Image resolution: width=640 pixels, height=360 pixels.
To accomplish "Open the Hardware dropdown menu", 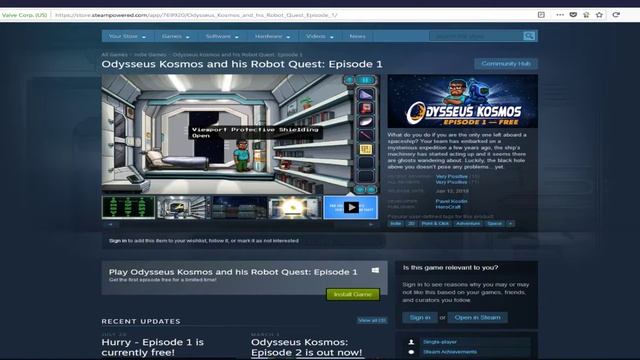I will pos(272,36).
